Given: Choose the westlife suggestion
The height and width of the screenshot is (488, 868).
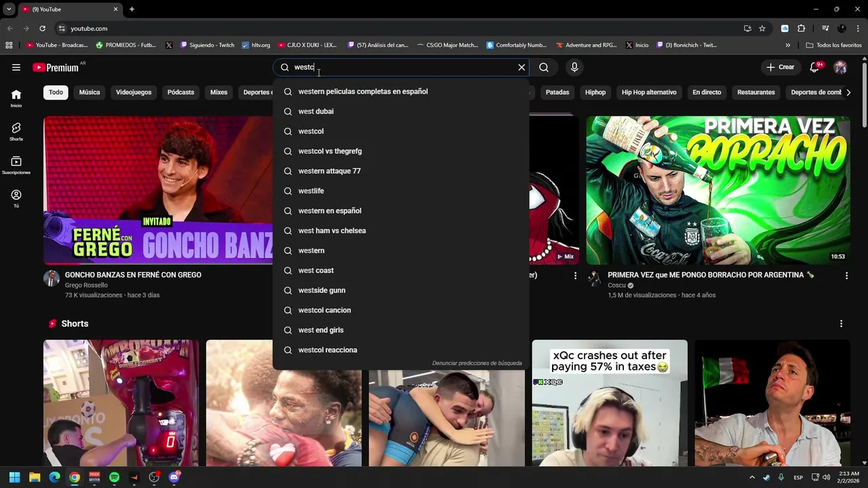Looking at the screenshot, I should tap(401, 191).
